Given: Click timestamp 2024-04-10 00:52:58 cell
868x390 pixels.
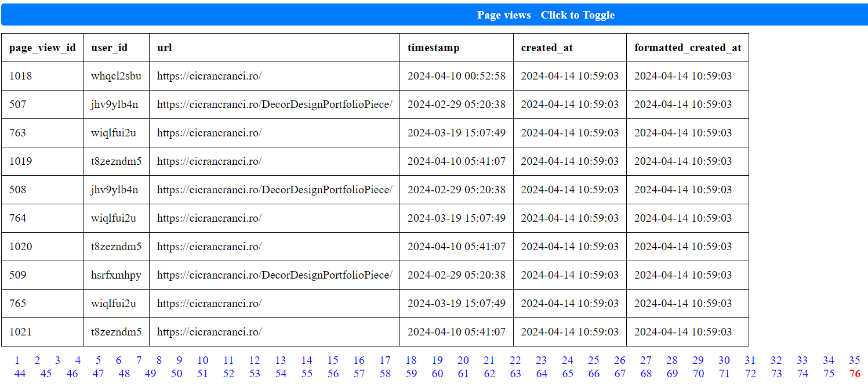Looking at the screenshot, I should (x=456, y=76).
